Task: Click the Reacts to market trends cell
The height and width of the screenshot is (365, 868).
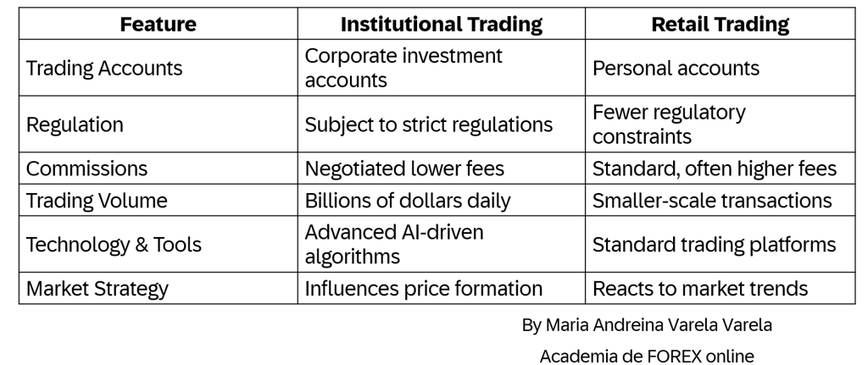Action: point(721,288)
